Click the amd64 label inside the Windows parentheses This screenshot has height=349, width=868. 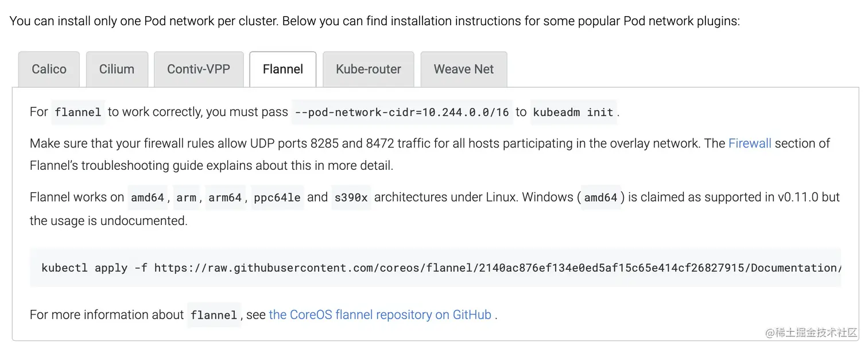(x=601, y=197)
